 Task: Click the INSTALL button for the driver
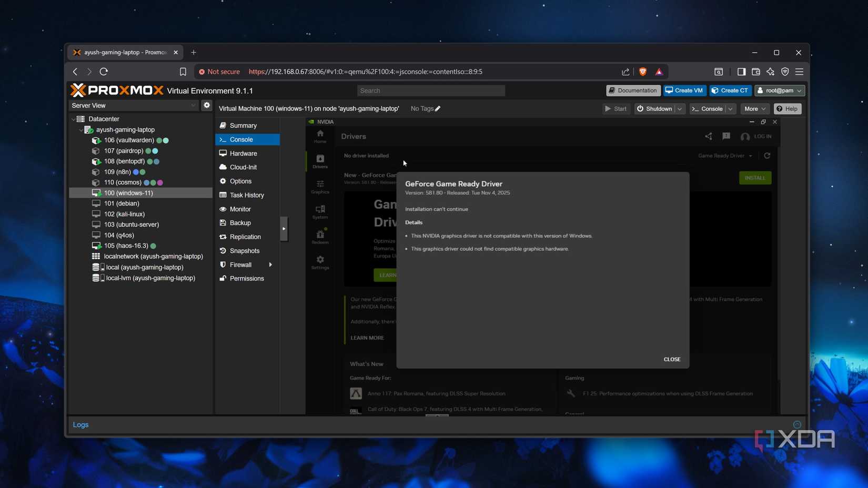pyautogui.click(x=755, y=178)
